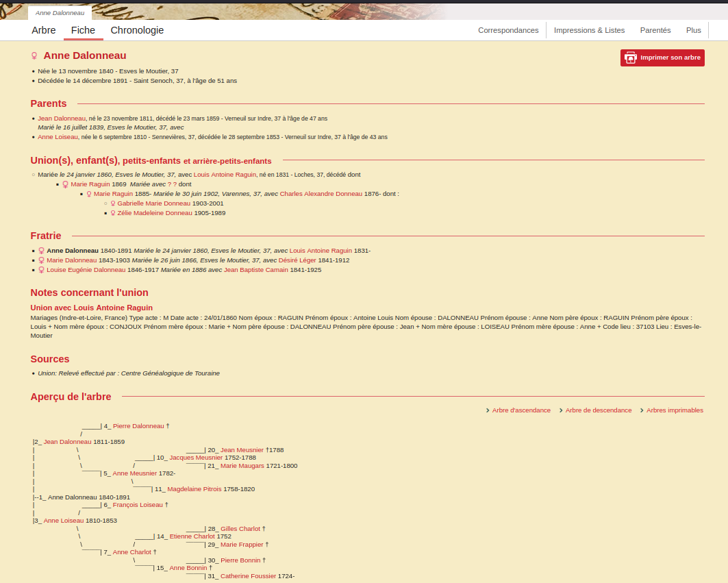
Task: Open Louis Antoine Raguin's profile in union line
Action: tap(225, 175)
